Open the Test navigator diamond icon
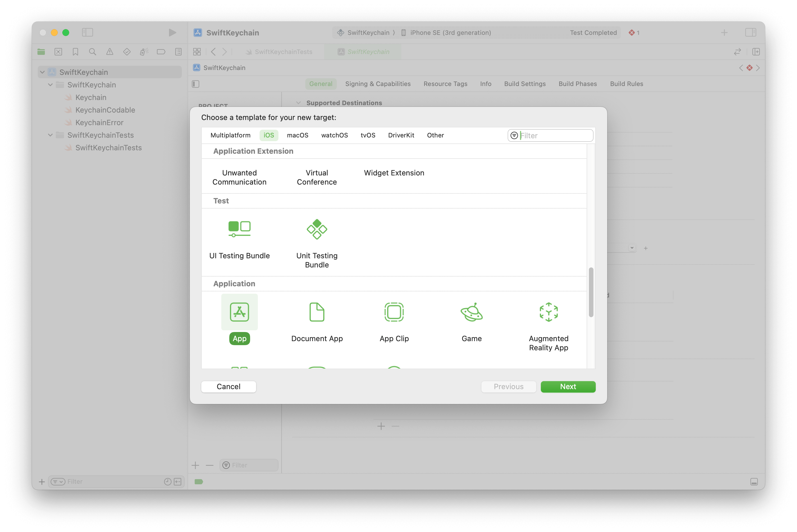This screenshot has height=532, width=797. pos(127,51)
